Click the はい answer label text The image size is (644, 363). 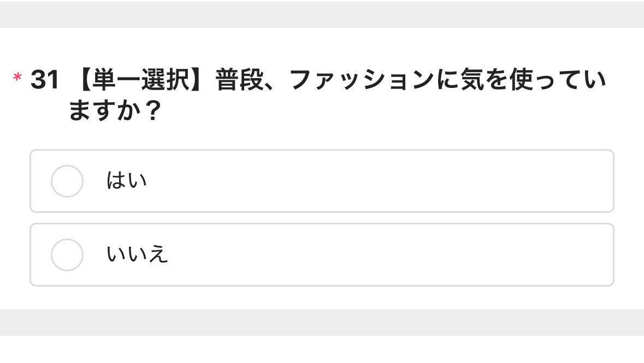click(127, 181)
